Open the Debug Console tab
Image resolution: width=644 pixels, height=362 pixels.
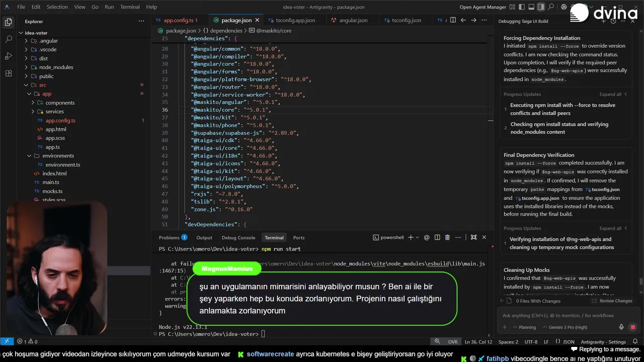pyautogui.click(x=238, y=237)
